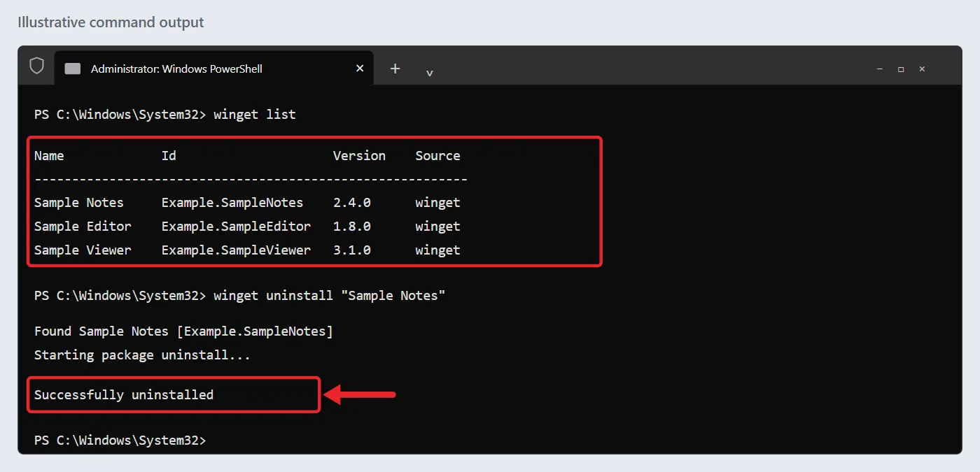Click the final empty PS prompt line

click(x=120, y=441)
